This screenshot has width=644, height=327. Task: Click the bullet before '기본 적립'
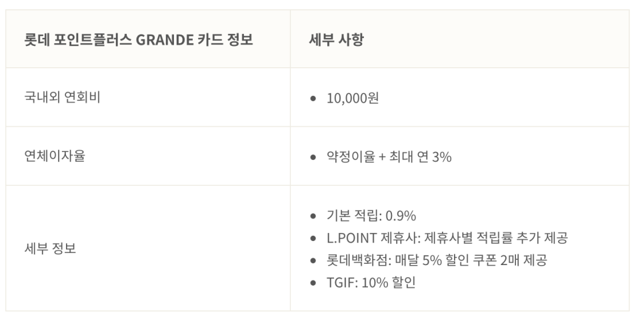(313, 216)
